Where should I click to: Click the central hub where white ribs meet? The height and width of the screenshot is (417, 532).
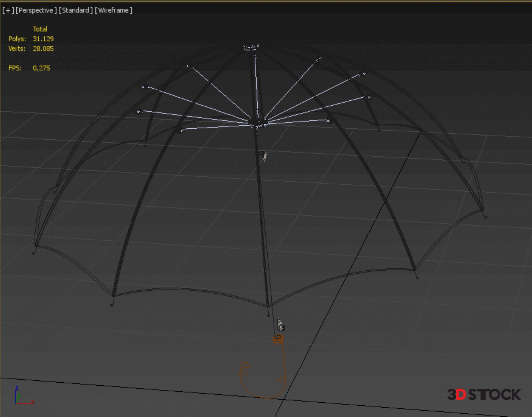tap(258, 123)
